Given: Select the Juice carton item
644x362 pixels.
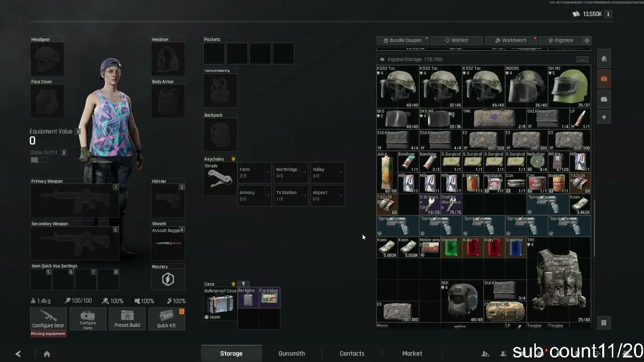Looking at the screenshot, I should 386,172.
